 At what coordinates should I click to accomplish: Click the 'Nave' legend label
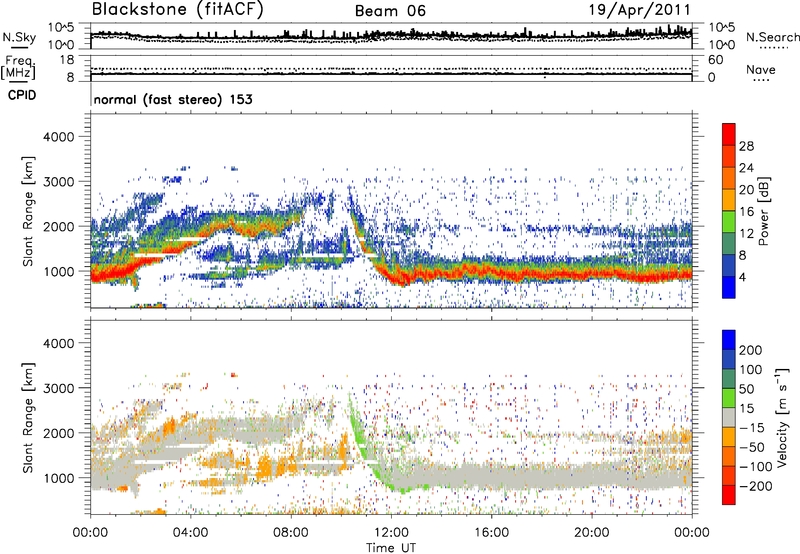point(761,70)
